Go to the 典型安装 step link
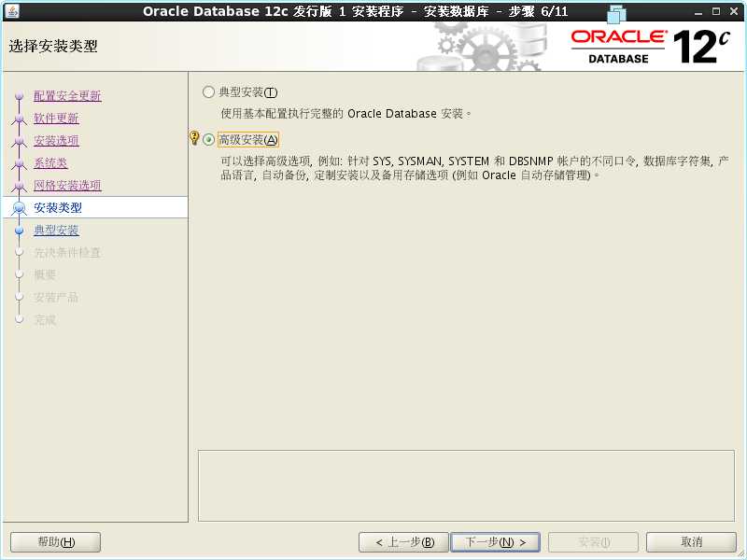Viewport: 747px width, 560px height. click(x=56, y=230)
